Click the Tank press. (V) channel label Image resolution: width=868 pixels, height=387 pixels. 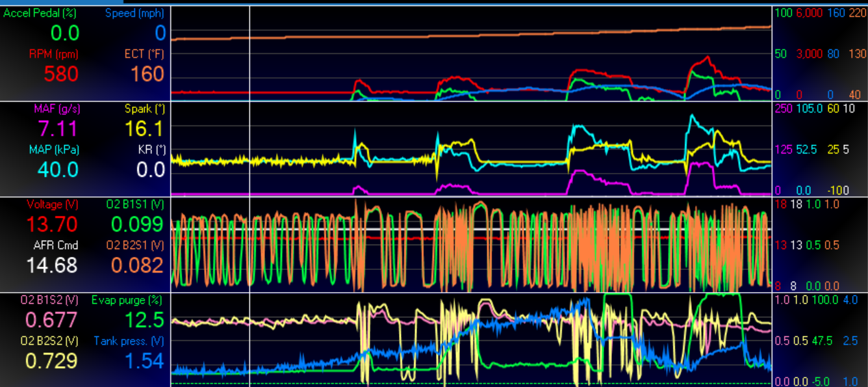(x=129, y=341)
